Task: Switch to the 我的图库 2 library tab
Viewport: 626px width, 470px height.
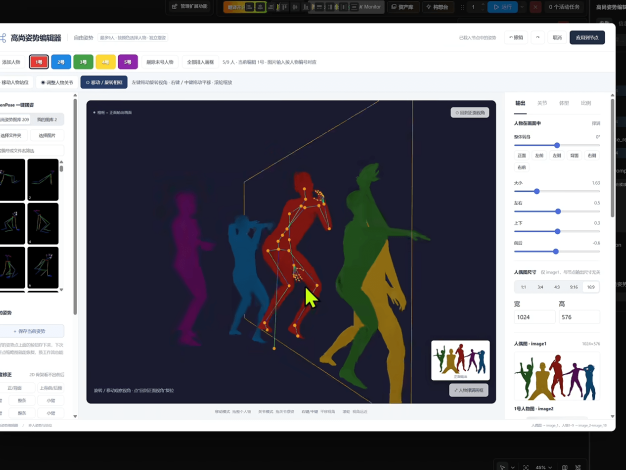Action: tap(47, 119)
